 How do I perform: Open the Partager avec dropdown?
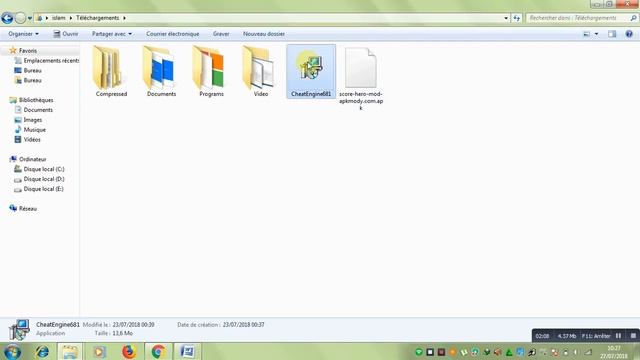point(111,34)
